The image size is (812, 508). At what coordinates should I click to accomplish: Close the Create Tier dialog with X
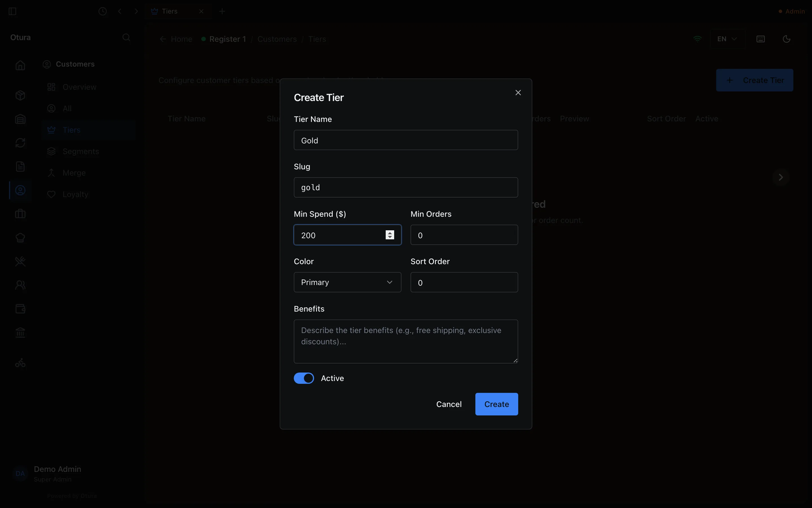(x=518, y=93)
